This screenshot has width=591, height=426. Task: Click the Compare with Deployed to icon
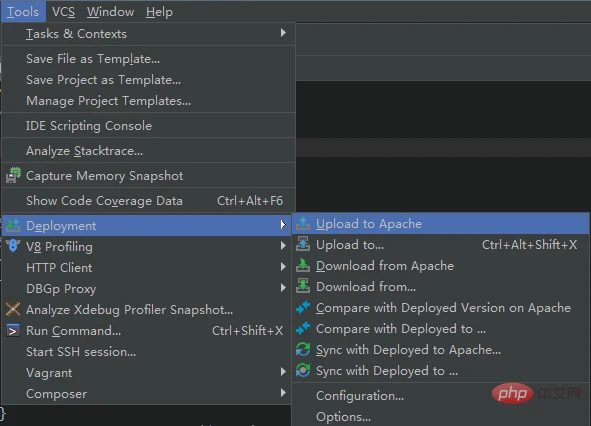point(303,329)
